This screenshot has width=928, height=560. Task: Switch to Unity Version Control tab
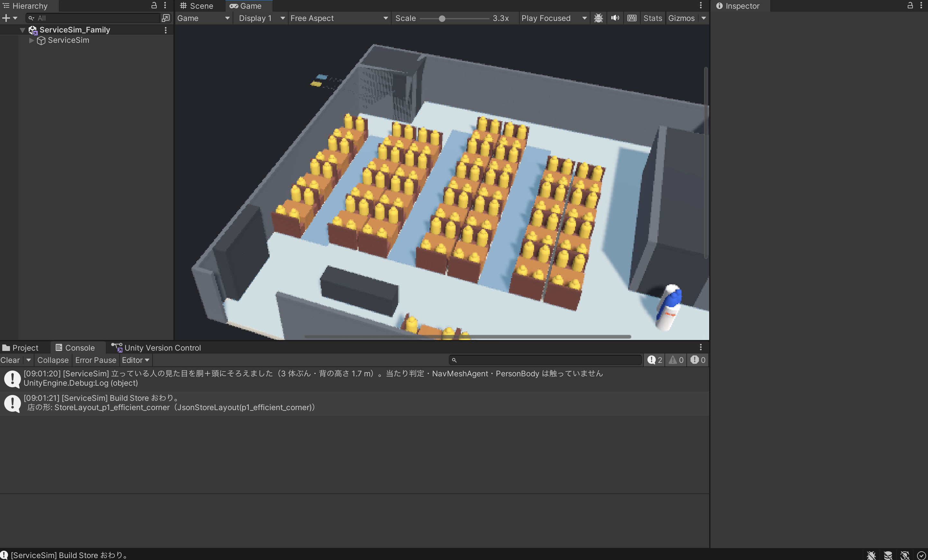pyautogui.click(x=156, y=347)
